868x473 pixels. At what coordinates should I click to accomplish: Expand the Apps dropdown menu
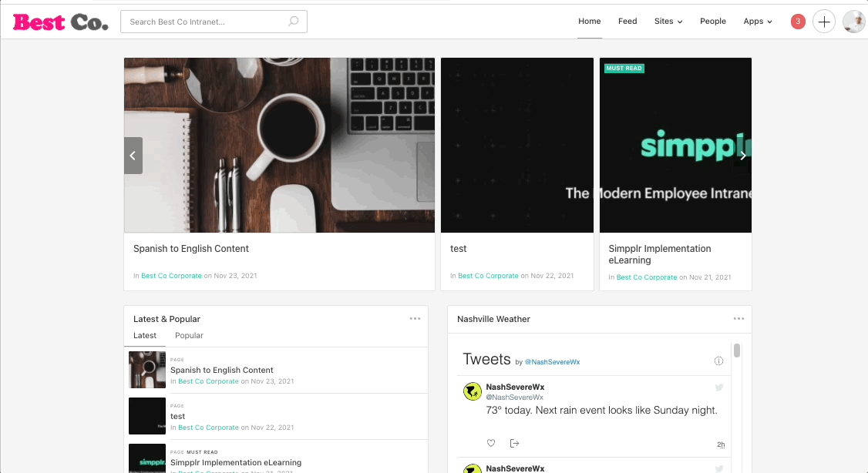[757, 21]
